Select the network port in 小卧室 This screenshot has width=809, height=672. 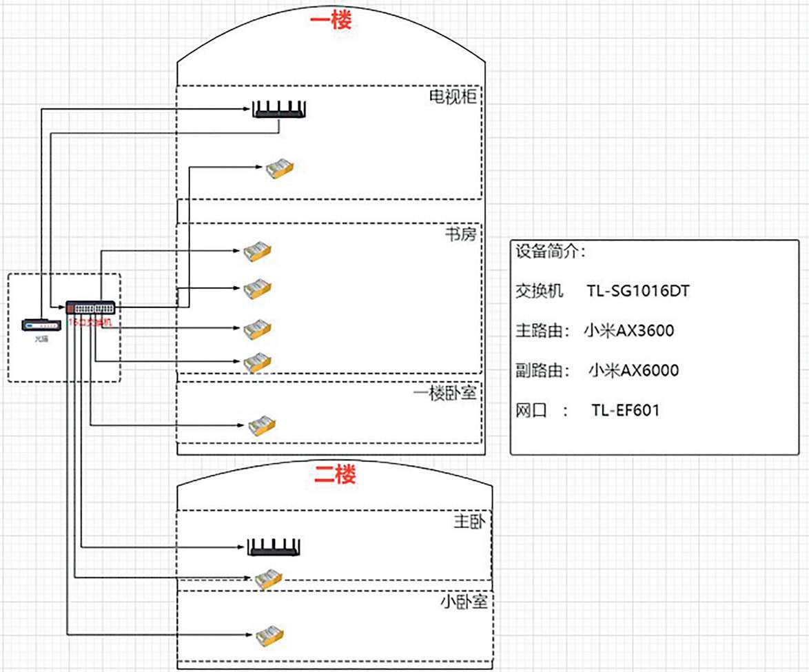click(269, 634)
